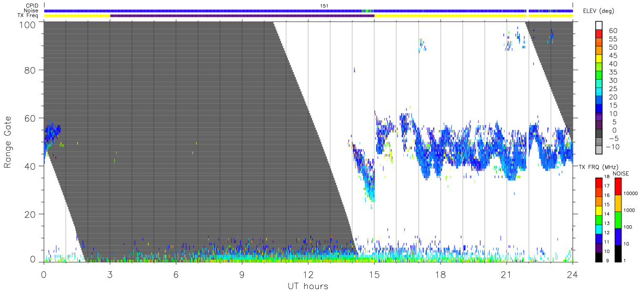644x297 pixels.
Task: Select the red top band of the NOISE colorbar
Action: tap(618, 186)
